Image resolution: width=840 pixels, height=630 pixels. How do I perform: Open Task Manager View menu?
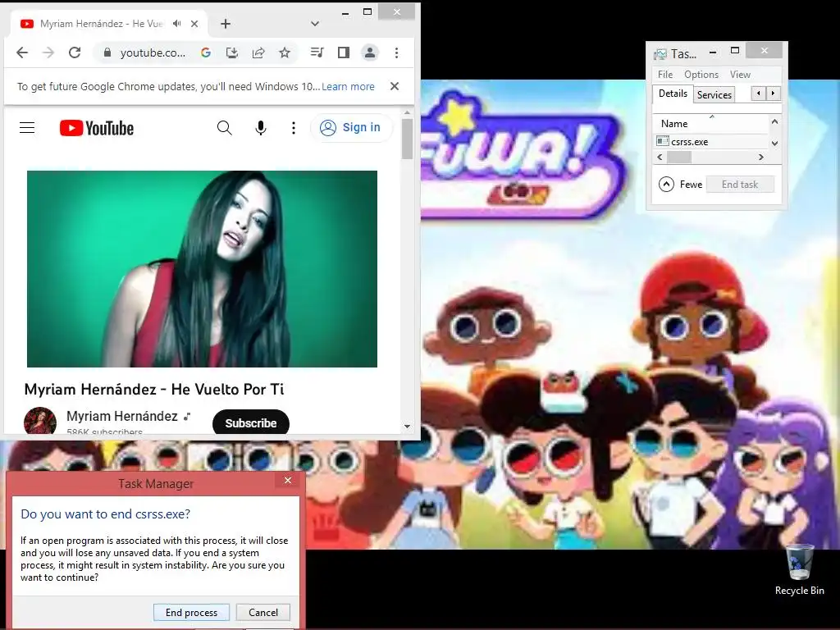pos(740,75)
